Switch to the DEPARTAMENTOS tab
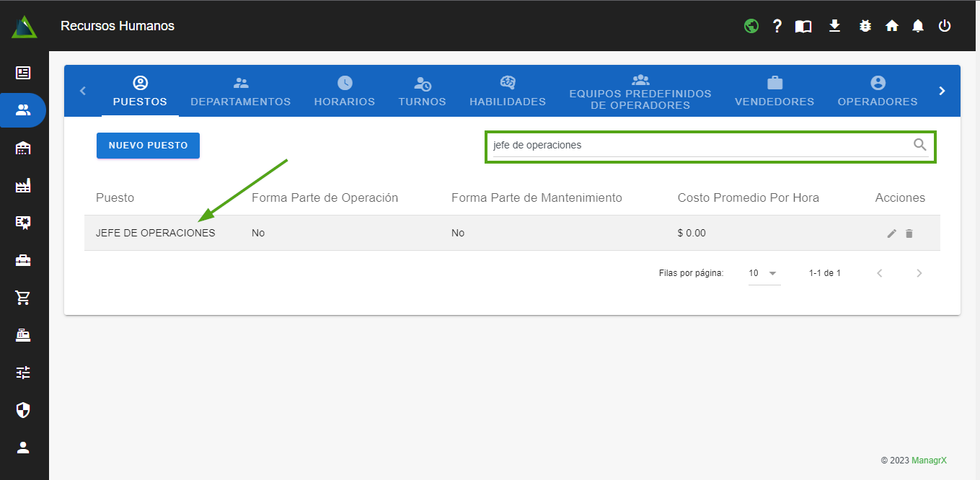The width and height of the screenshot is (980, 480). (240, 92)
